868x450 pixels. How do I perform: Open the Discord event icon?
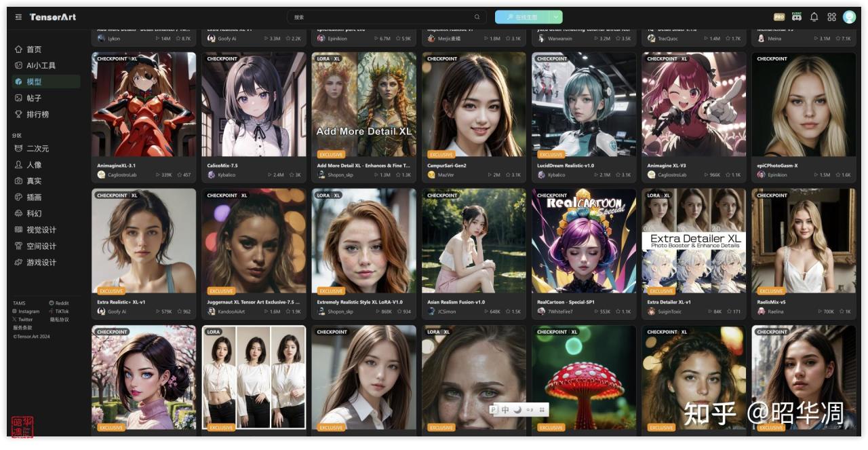(x=796, y=17)
